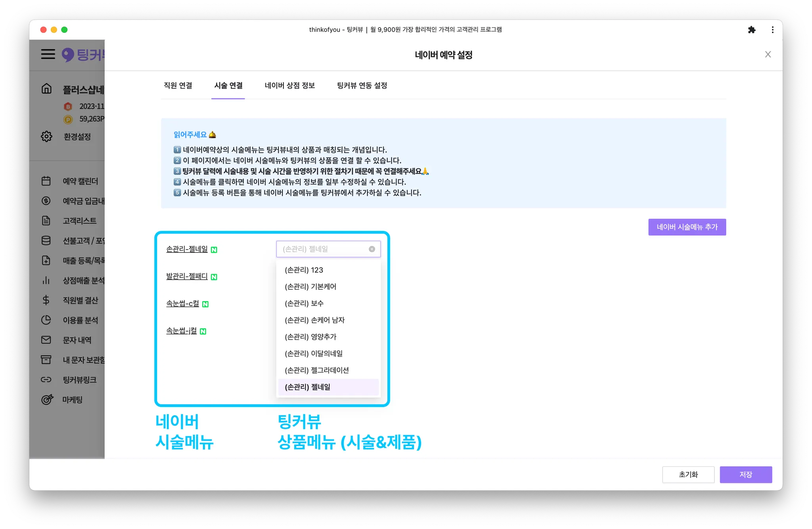Click the browser extensions puzzle icon
The image size is (812, 529).
click(752, 30)
